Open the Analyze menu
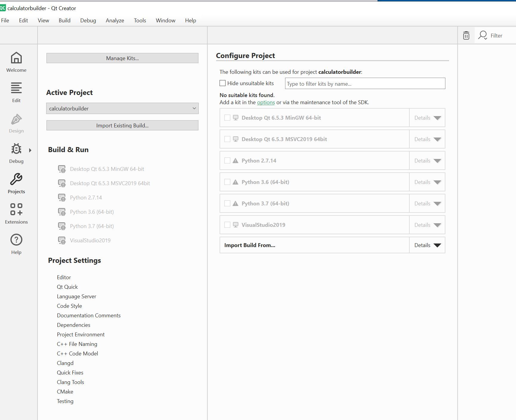Image resolution: width=516 pixels, height=420 pixels. [x=115, y=21]
